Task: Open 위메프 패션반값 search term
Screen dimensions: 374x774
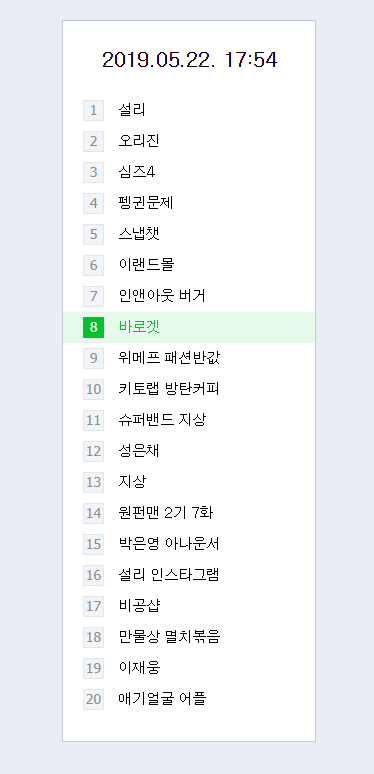Action: 169,358
